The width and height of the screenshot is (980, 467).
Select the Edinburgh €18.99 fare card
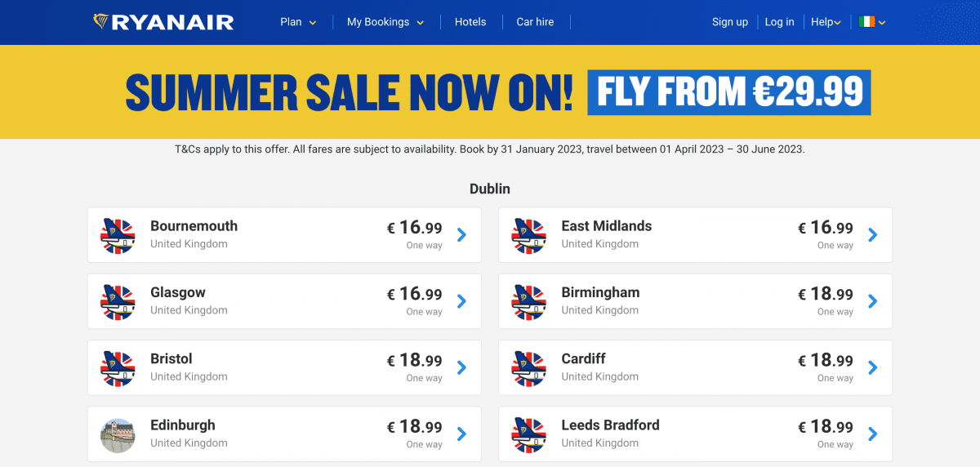[284, 434]
